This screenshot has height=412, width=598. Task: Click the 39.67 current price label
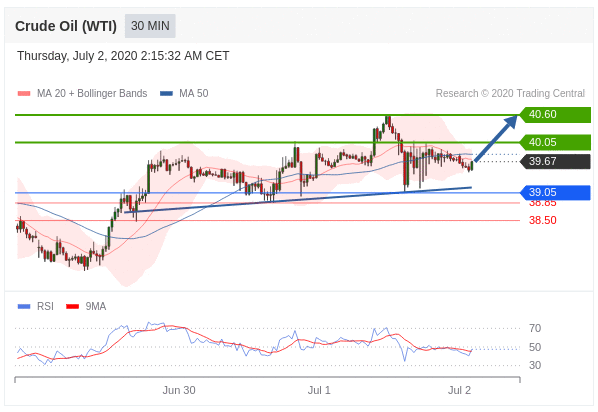tap(556, 161)
